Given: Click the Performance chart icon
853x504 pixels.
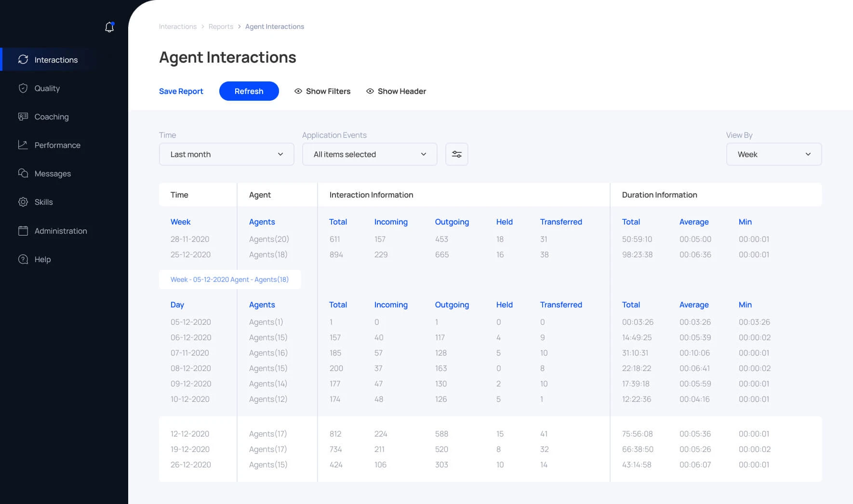Looking at the screenshot, I should pyautogui.click(x=23, y=145).
